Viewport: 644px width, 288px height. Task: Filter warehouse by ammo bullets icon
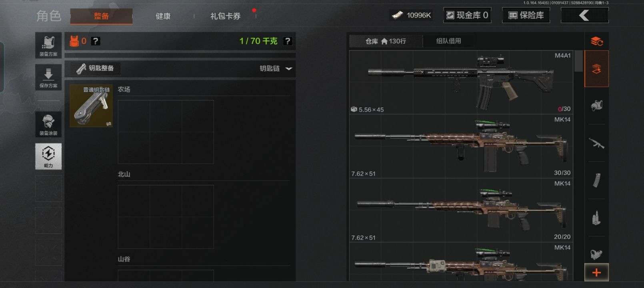click(596, 217)
